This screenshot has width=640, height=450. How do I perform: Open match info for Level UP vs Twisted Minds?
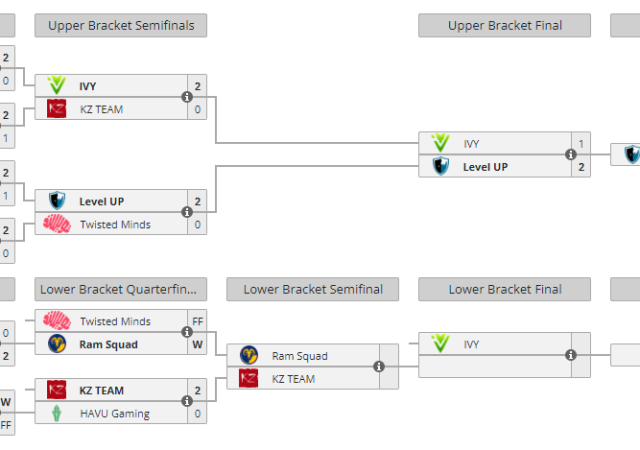(x=187, y=212)
